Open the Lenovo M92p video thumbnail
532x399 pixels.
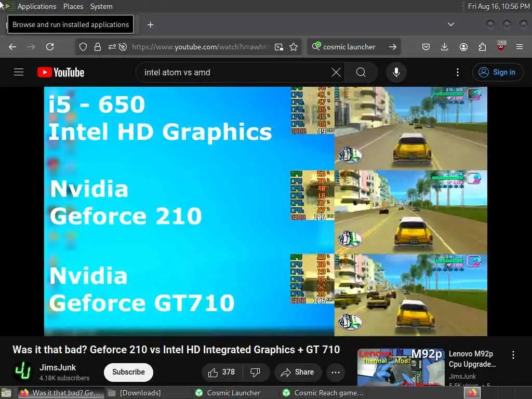tap(401, 368)
